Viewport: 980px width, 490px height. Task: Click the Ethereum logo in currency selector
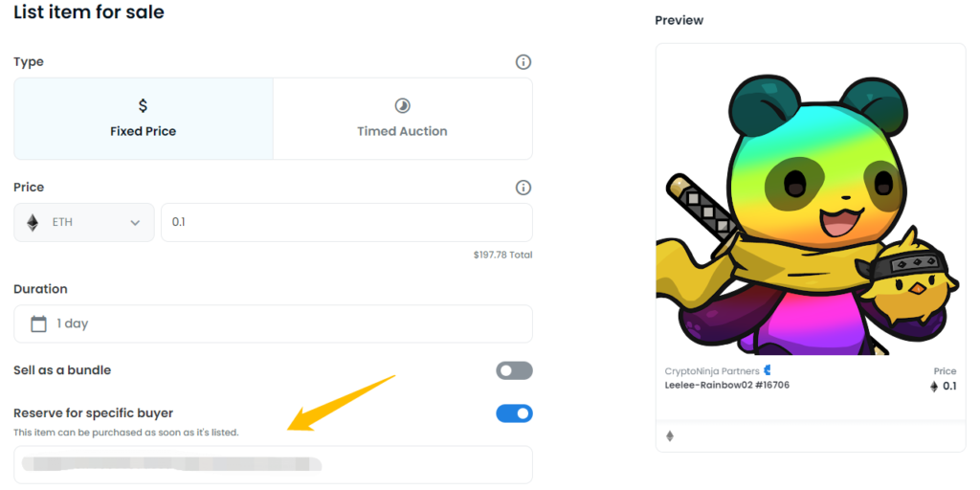33,222
